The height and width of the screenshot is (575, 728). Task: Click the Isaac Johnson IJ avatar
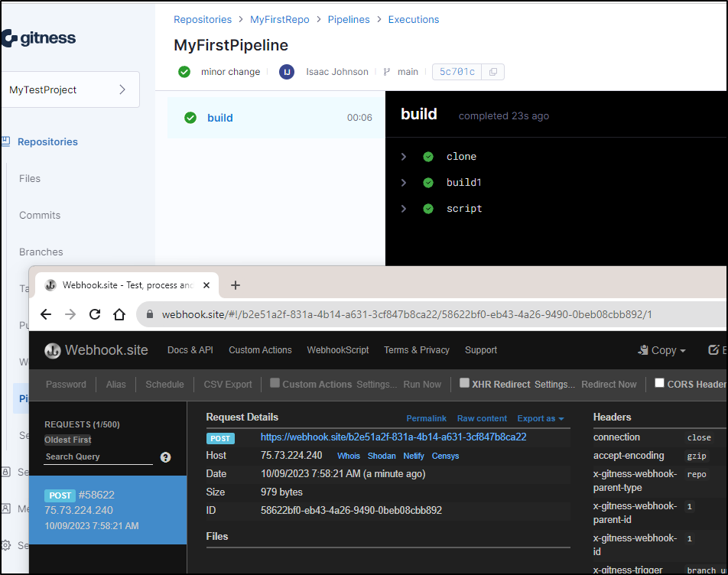(x=287, y=72)
